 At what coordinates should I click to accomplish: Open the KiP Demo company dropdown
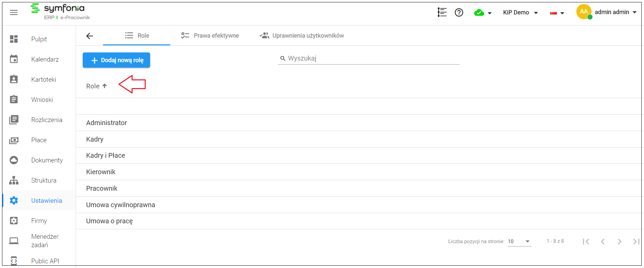[521, 12]
